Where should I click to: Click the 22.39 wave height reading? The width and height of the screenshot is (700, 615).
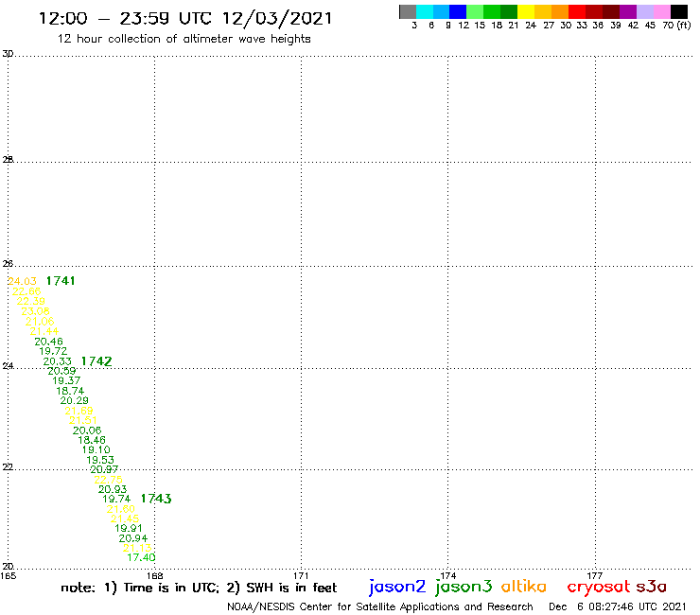[x=31, y=301]
